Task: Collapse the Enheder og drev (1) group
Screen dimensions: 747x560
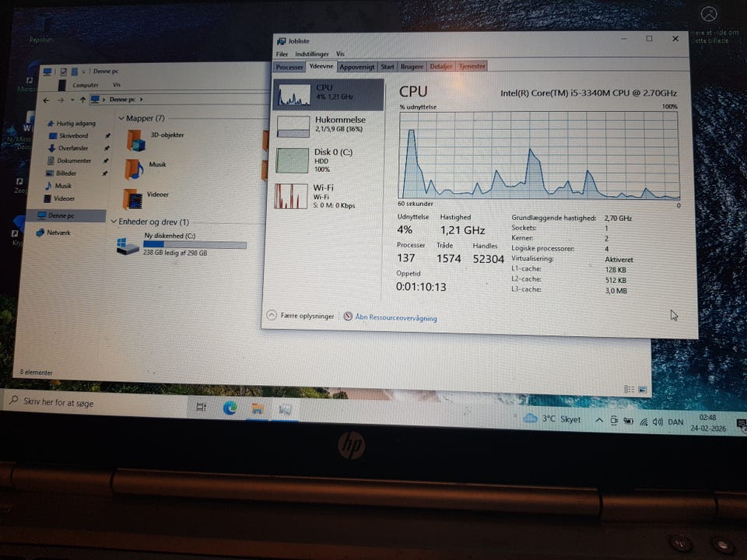Action: coord(114,222)
